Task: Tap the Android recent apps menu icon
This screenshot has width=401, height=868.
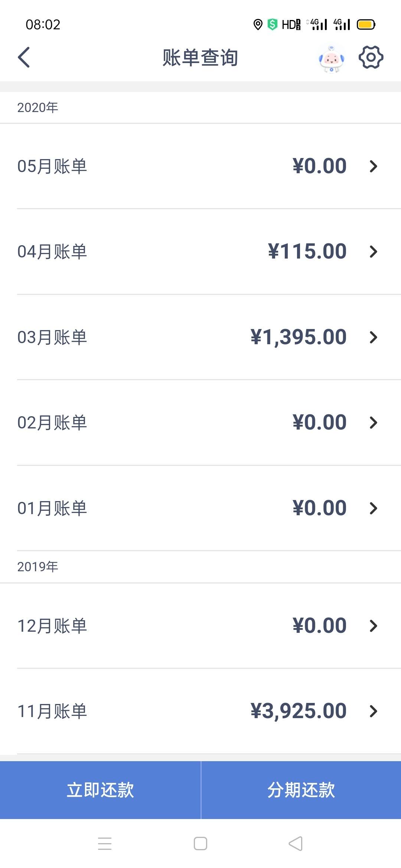Action: coord(105,844)
